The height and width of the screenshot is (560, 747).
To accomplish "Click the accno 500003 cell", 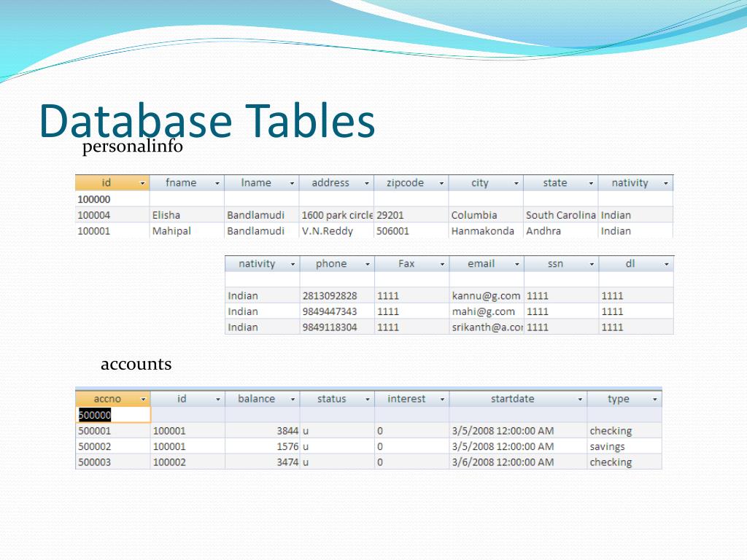I will 113,462.
